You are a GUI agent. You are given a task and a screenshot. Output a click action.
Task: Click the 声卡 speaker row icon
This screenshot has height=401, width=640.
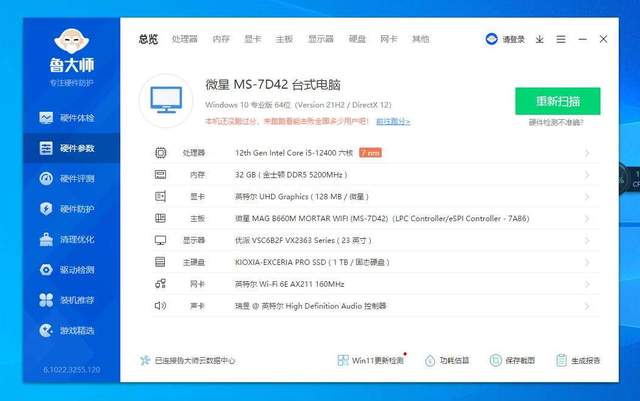(x=160, y=305)
